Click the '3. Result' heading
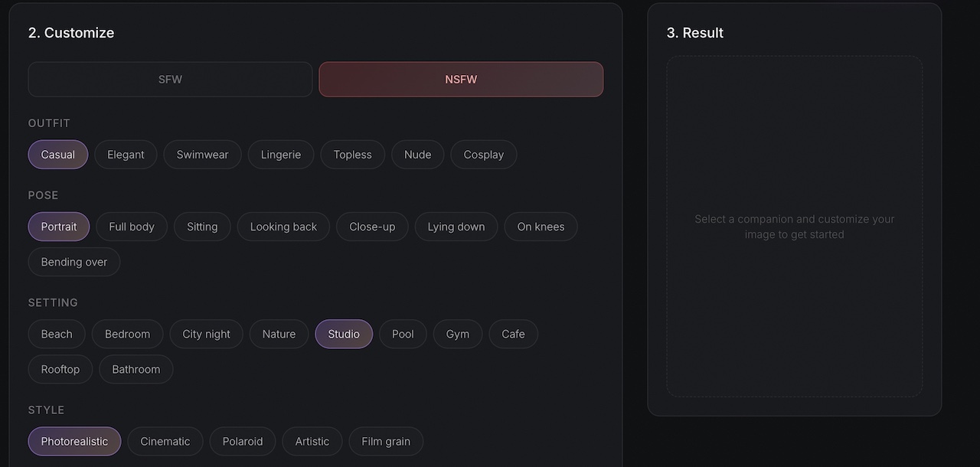This screenshot has height=467, width=980. (695, 33)
